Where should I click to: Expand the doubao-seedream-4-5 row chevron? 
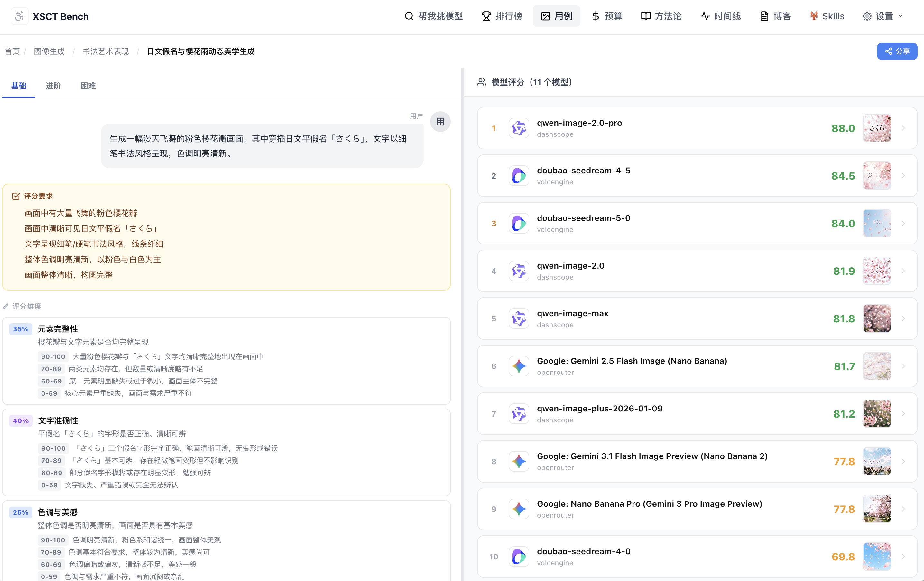pyautogui.click(x=903, y=176)
